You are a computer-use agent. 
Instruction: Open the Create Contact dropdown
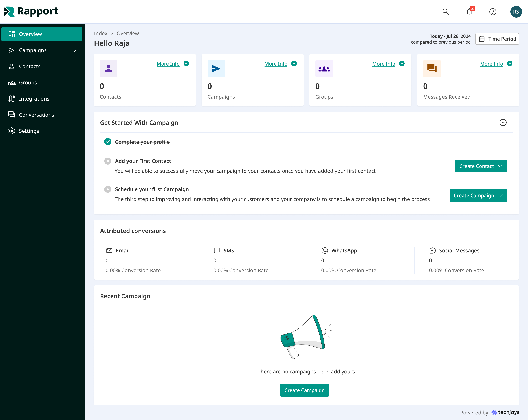(481, 166)
